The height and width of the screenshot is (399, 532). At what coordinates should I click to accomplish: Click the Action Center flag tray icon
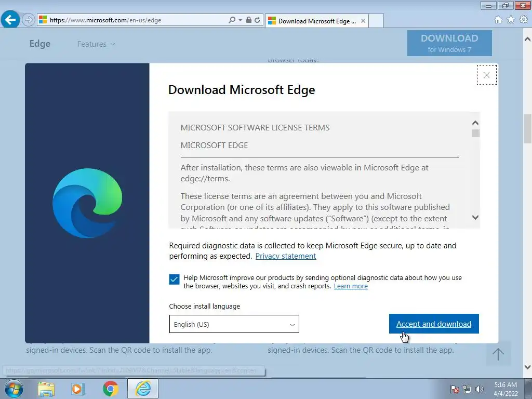455,389
